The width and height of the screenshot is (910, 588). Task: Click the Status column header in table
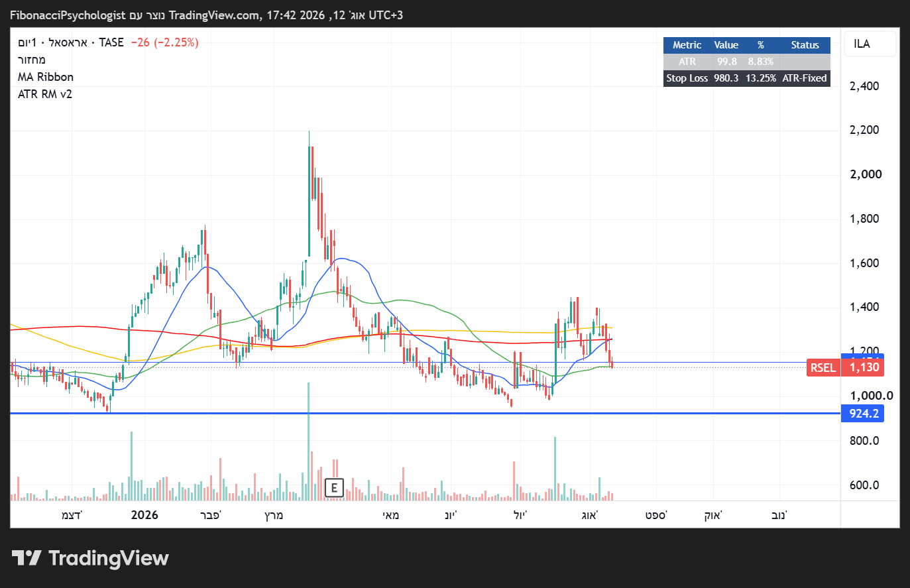point(805,45)
